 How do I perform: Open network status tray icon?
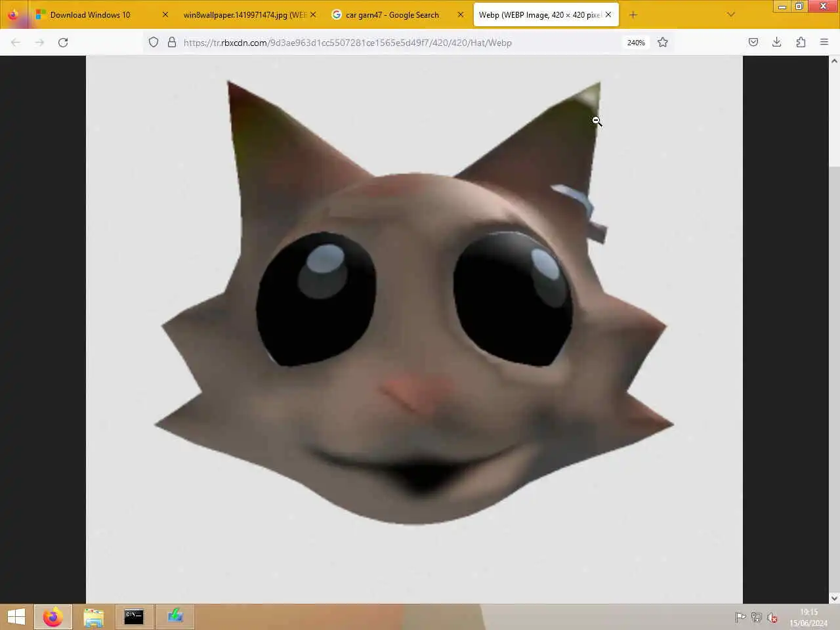click(x=756, y=618)
